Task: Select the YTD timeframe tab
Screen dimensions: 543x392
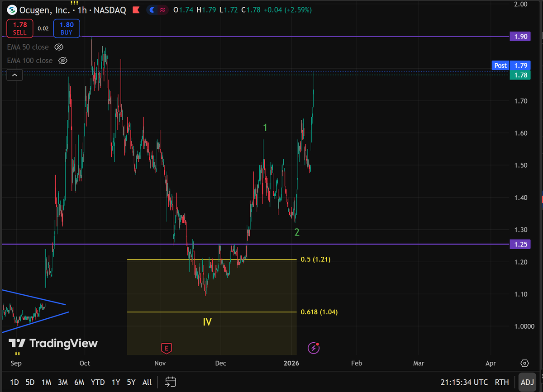Action: [98, 382]
